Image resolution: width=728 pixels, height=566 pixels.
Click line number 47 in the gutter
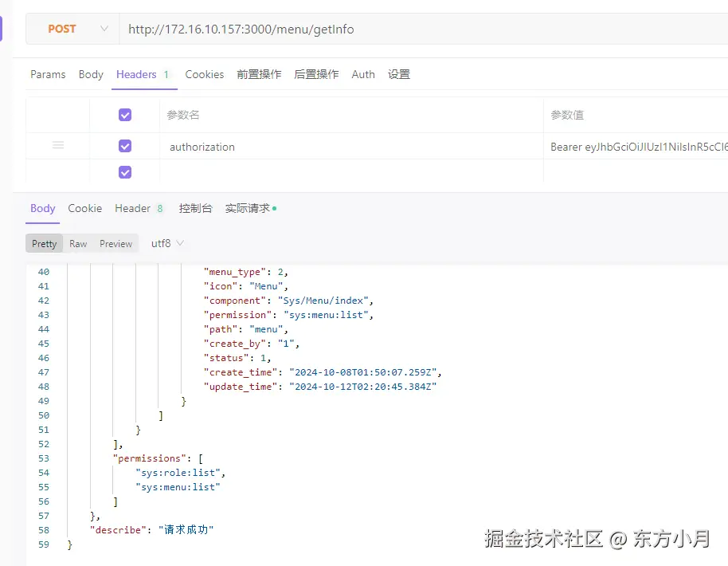tap(44, 372)
